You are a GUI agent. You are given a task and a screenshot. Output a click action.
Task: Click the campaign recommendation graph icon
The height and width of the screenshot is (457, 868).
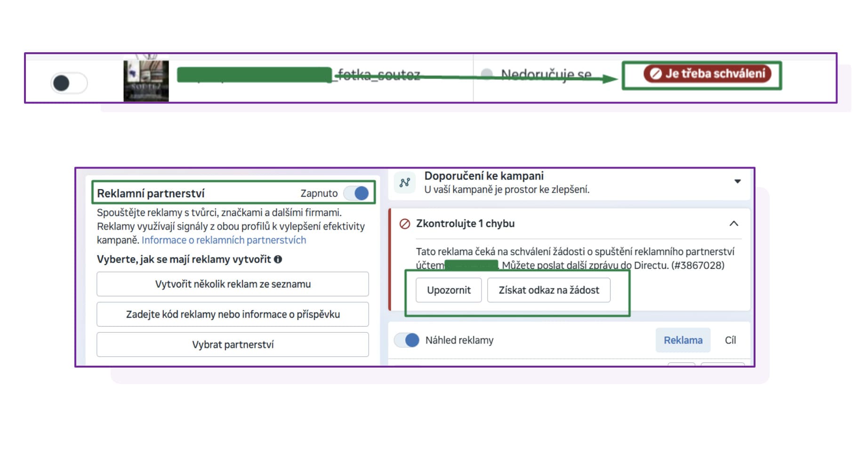point(405,183)
